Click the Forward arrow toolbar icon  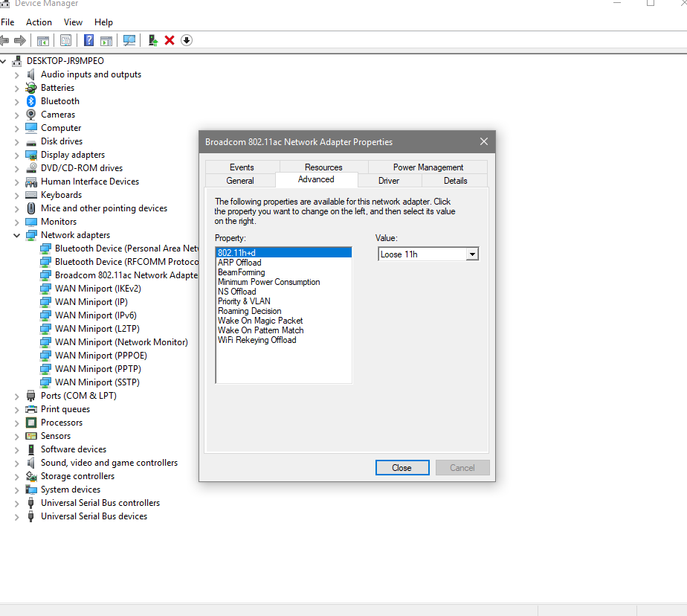pos(20,41)
